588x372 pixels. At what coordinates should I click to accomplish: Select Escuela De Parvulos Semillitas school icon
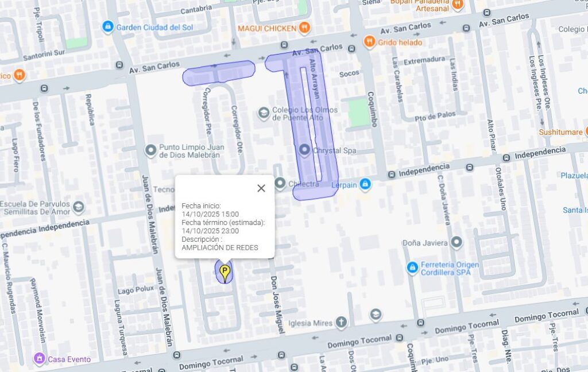[78, 207]
